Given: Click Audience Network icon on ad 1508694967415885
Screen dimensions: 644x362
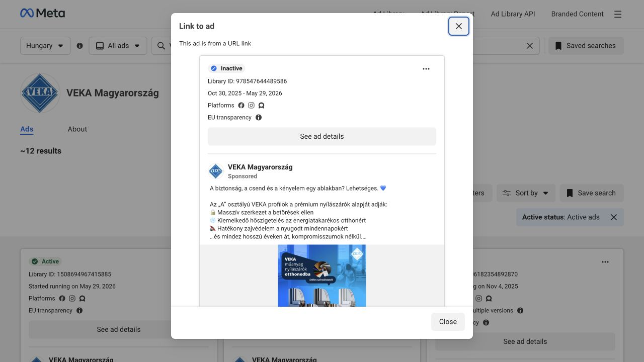Looking at the screenshot, I should 82,299.
